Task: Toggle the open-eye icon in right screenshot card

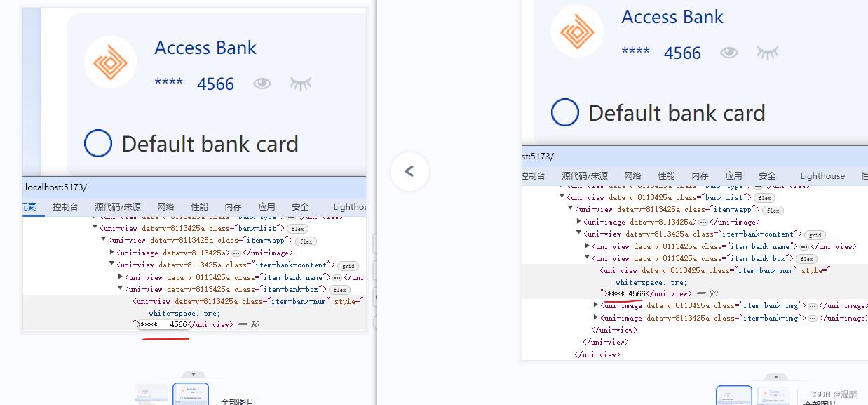Action: pos(729,52)
